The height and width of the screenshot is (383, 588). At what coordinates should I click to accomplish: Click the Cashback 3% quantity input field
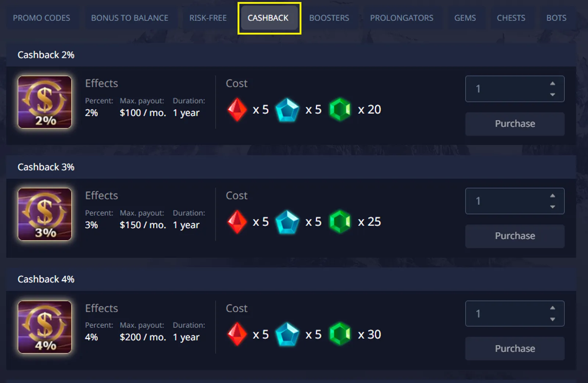coord(507,201)
